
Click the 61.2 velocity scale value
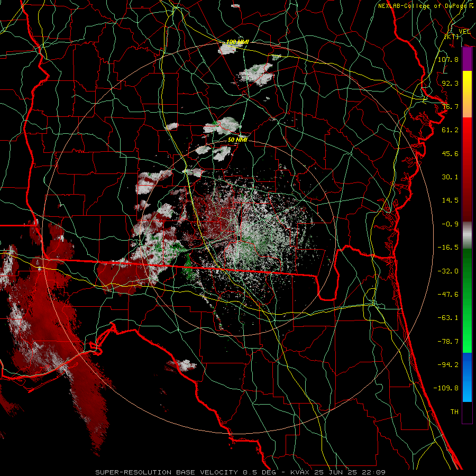click(x=450, y=130)
